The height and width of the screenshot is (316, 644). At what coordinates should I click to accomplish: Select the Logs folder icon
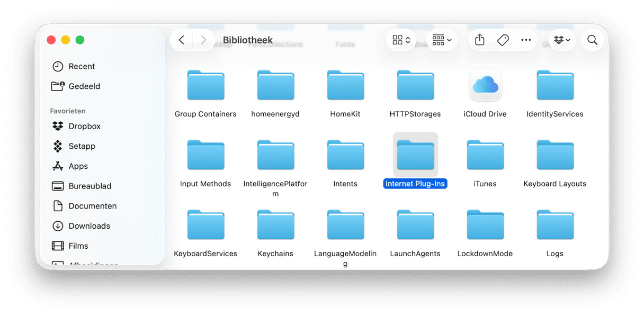pyautogui.click(x=555, y=225)
